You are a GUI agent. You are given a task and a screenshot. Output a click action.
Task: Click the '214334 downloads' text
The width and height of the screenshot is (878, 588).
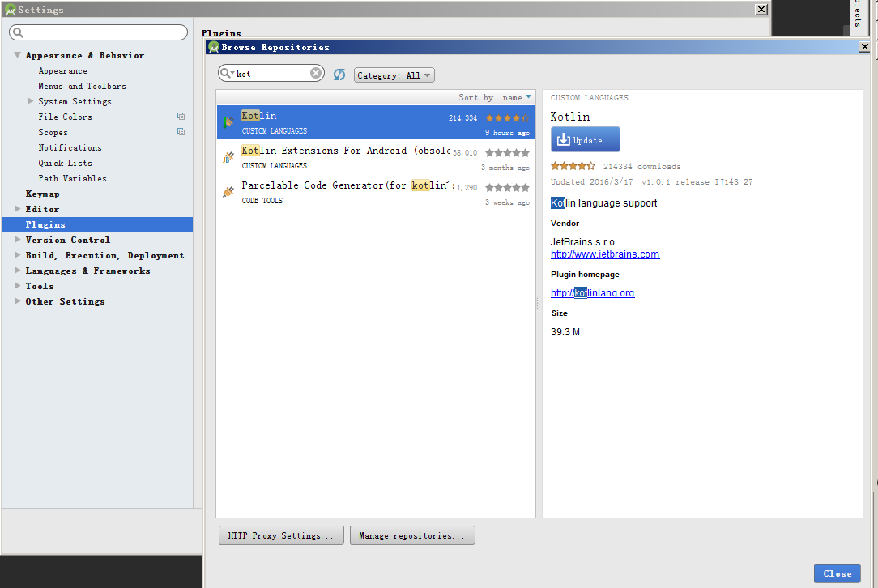click(x=641, y=166)
